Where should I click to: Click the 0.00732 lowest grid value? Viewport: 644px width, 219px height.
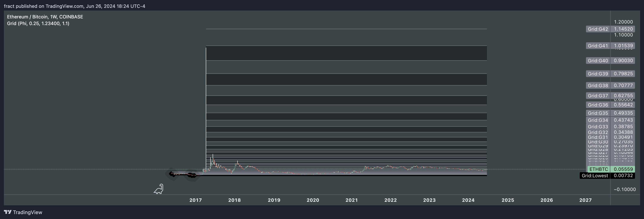pos(623,176)
